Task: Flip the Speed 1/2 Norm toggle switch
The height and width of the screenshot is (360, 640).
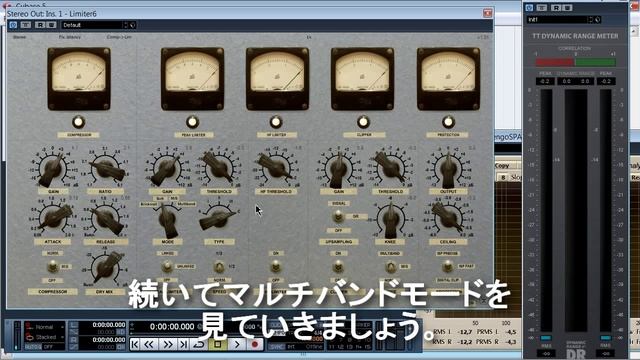Action: pos(219,267)
